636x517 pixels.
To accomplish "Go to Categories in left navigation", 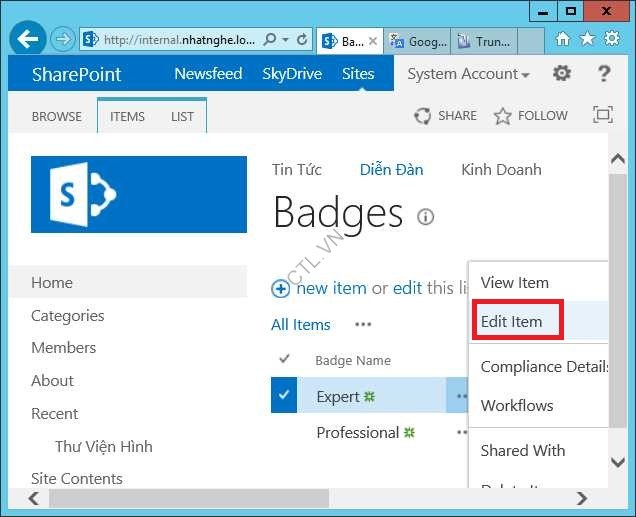I will point(68,315).
